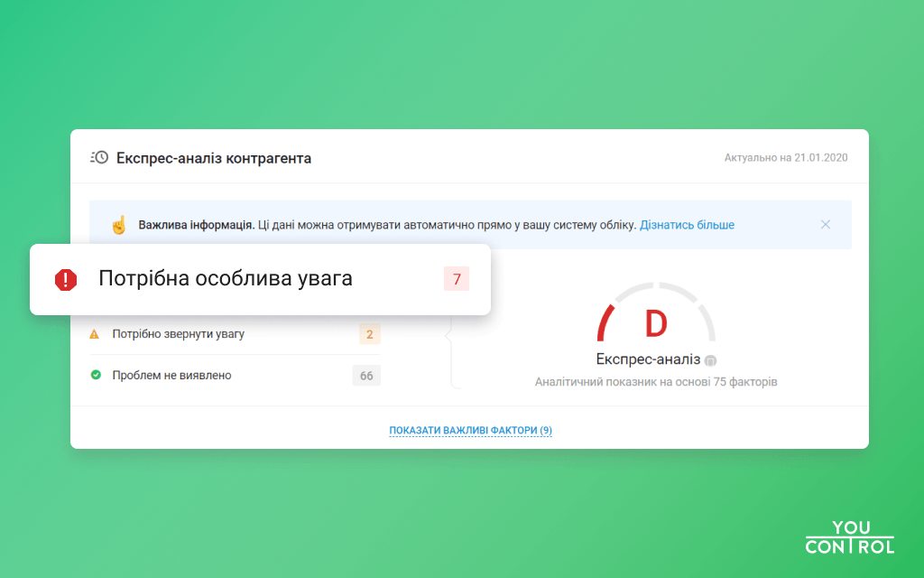Click the red badge showing 7
Viewport: 924px width, 578px height.
pyautogui.click(x=457, y=279)
